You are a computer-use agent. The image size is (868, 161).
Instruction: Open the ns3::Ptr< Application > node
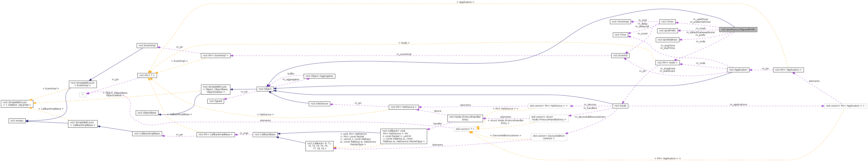(x=788, y=70)
